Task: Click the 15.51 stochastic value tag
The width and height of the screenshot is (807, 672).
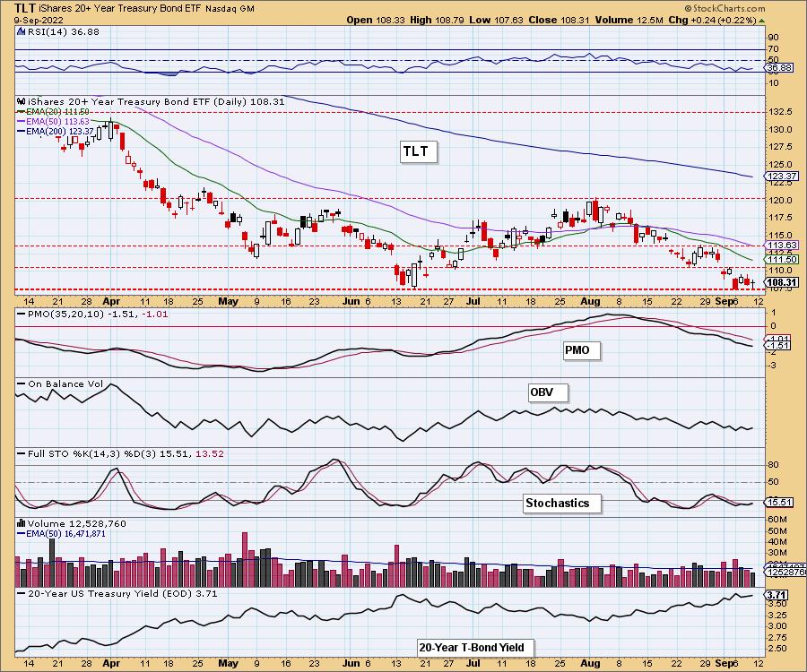Action: pyautogui.click(x=779, y=502)
